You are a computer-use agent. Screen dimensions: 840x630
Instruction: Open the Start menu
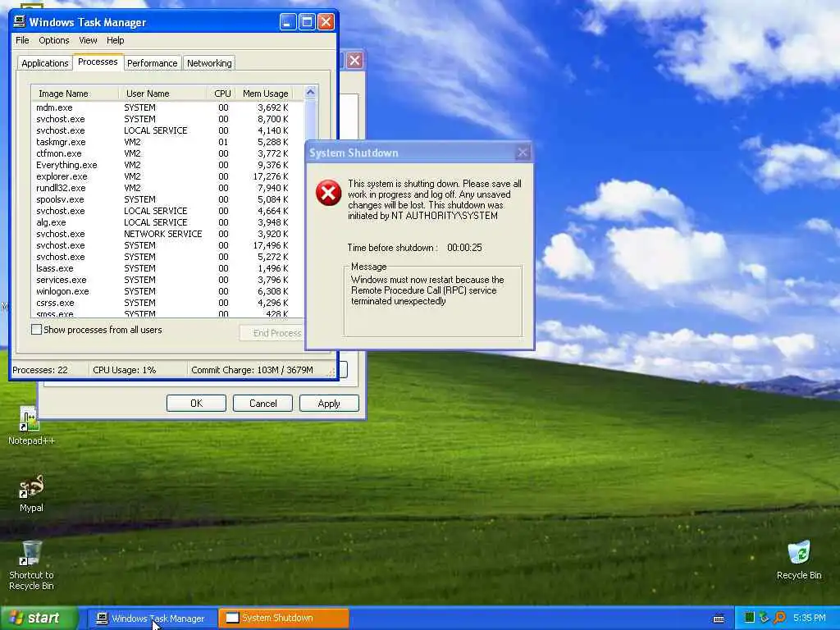click(39, 618)
